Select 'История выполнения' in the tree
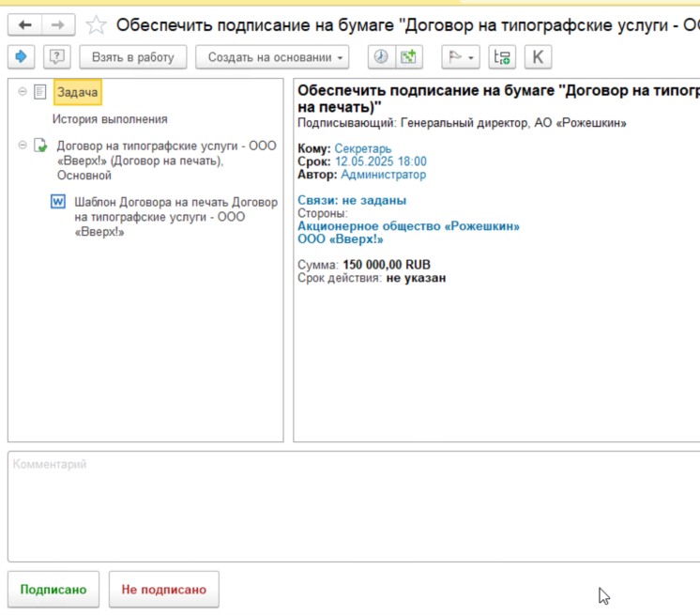This screenshot has width=700, height=615. (x=110, y=119)
